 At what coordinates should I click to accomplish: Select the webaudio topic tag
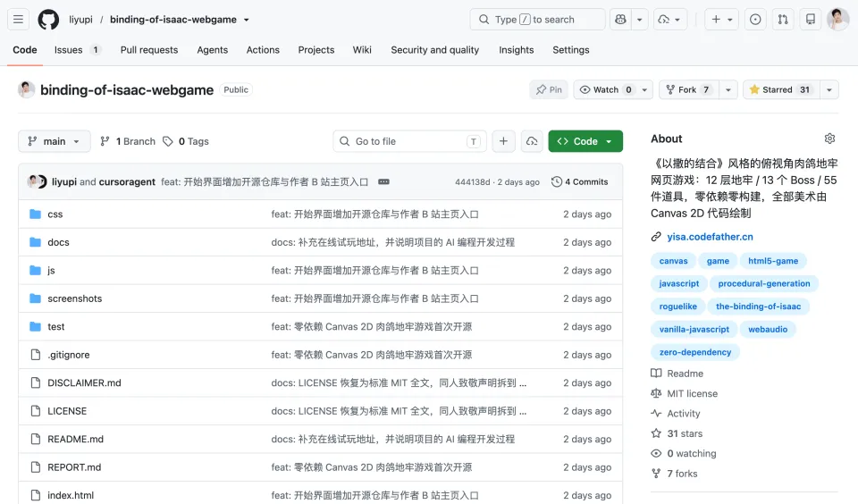(x=768, y=330)
